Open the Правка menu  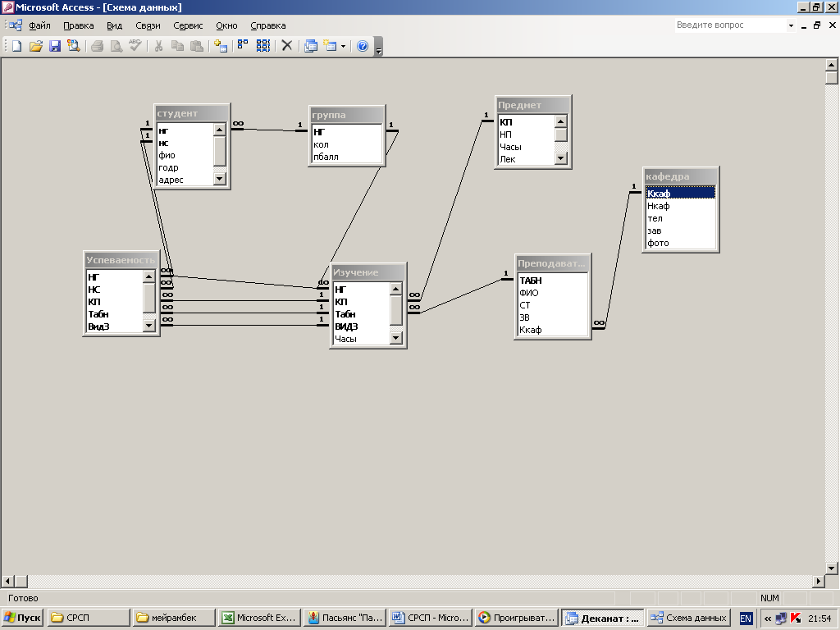tap(78, 25)
